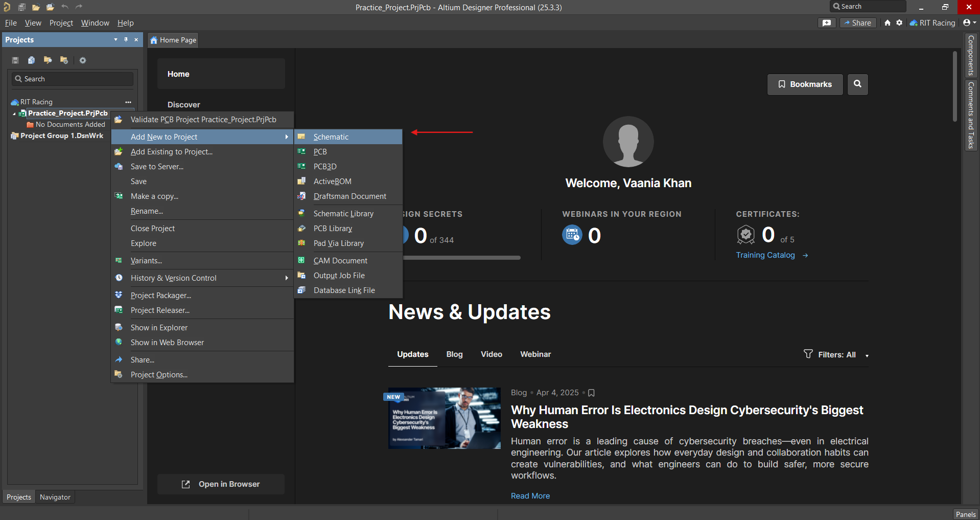The image size is (980, 520).
Task: Open the File menu
Action: [x=11, y=22]
